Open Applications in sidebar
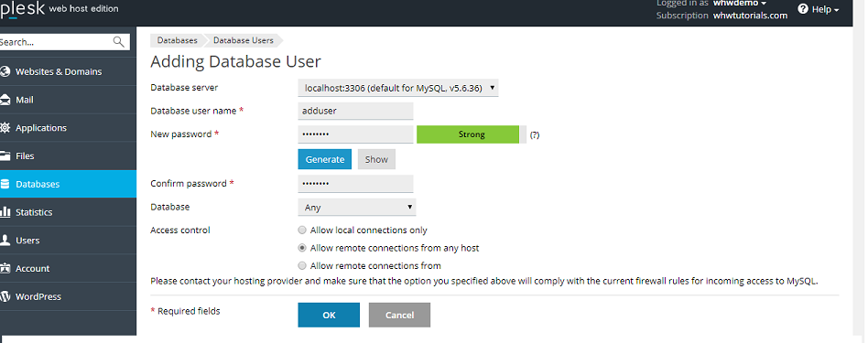The height and width of the screenshot is (343, 868). point(41,128)
